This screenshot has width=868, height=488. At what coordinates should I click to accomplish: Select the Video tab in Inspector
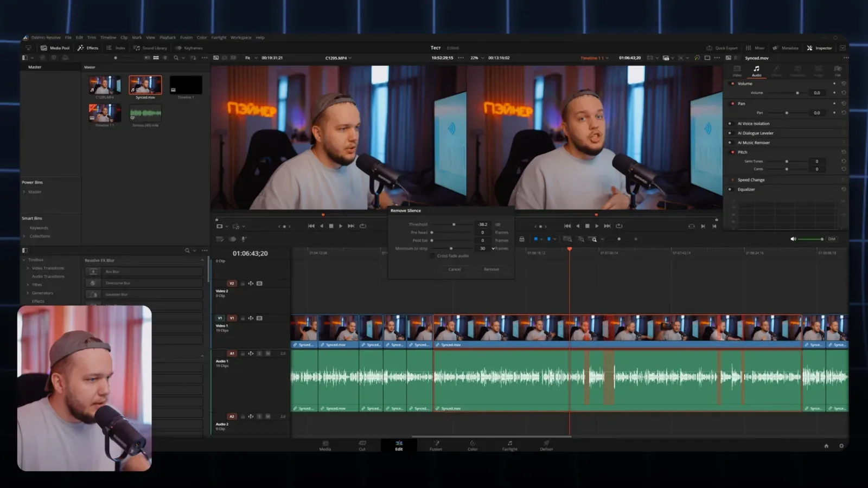pos(737,71)
